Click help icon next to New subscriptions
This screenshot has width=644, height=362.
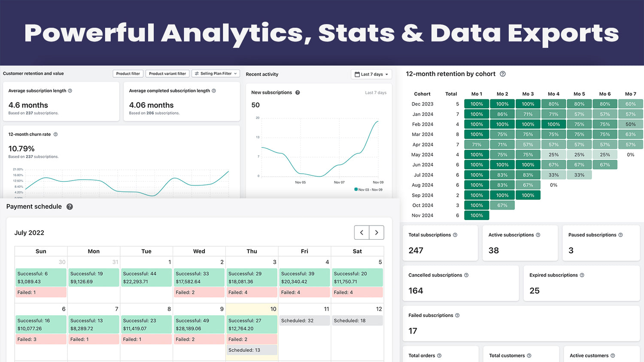[x=298, y=93]
